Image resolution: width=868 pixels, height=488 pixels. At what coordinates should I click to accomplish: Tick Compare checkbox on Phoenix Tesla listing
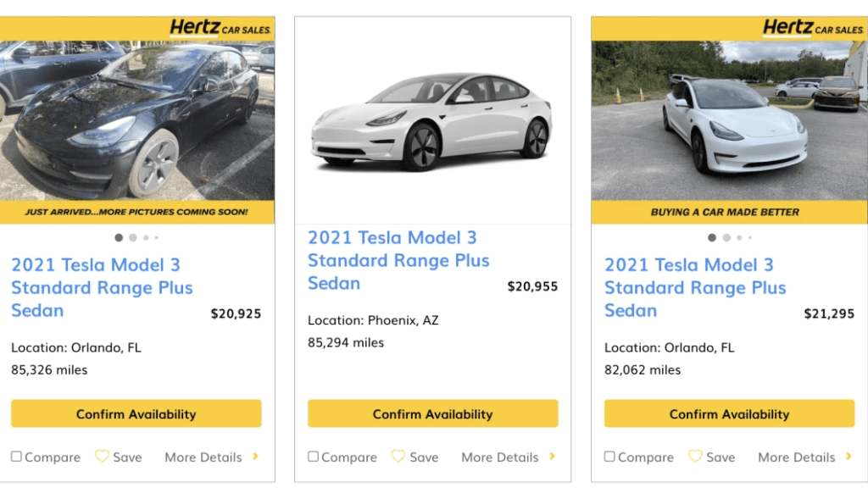pos(313,457)
